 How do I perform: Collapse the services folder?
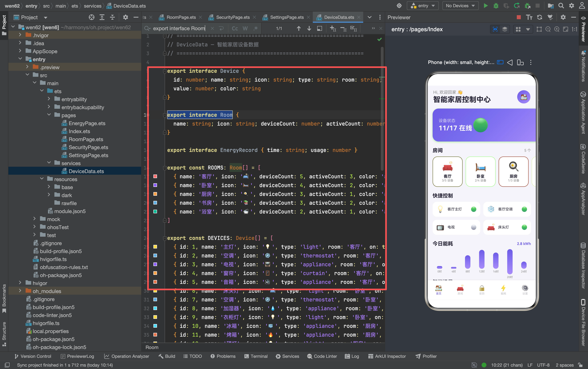coord(49,163)
